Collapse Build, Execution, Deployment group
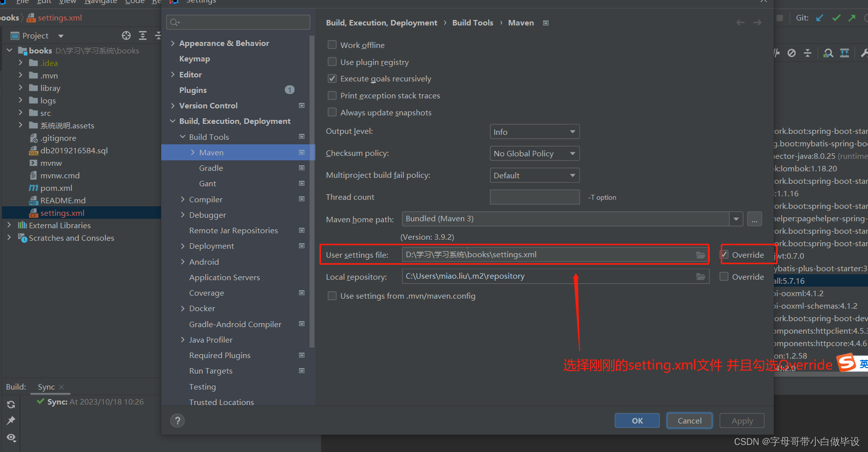This screenshot has width=868, height=452. (173, 121)
